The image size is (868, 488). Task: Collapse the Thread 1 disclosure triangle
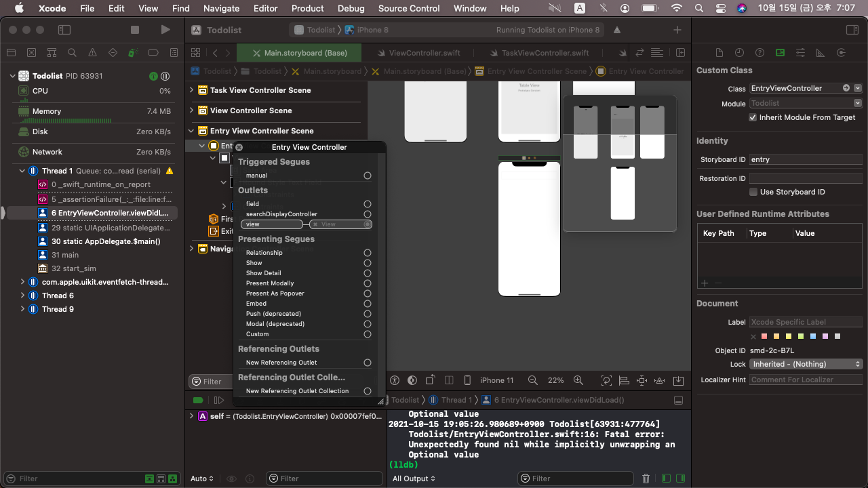click(x=22, y=171)
